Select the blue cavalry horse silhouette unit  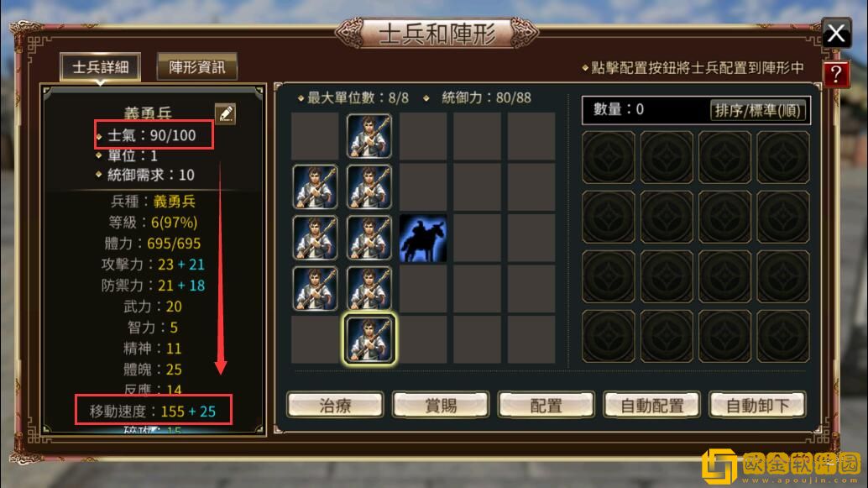click(x=423, y=239)
